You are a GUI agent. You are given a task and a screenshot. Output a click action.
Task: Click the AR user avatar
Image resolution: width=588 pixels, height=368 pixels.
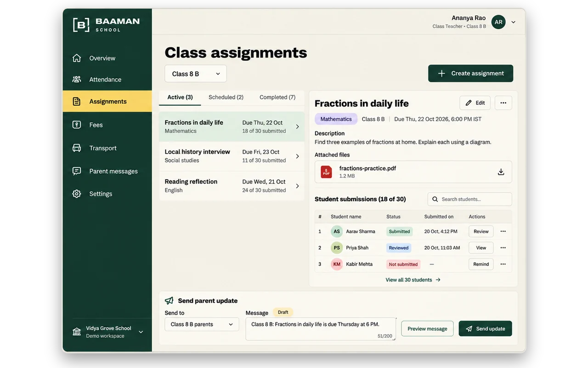(x=498, y=22)
